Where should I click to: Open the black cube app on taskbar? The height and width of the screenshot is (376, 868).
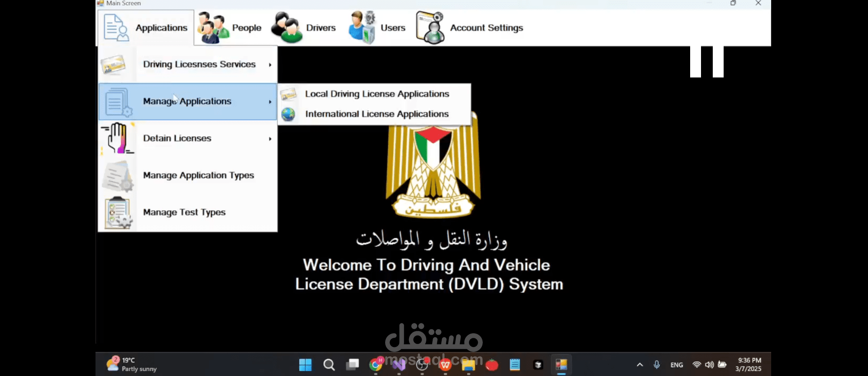click(538, 365)
